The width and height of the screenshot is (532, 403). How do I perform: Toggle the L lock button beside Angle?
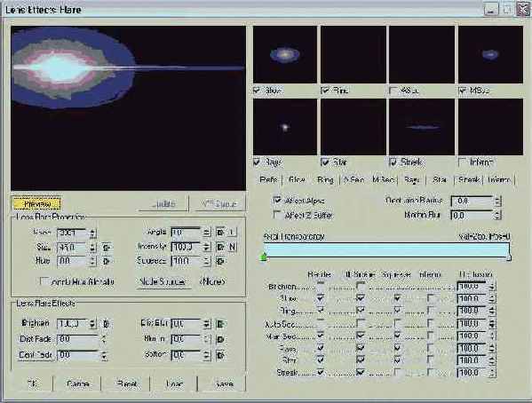(232, 233)
